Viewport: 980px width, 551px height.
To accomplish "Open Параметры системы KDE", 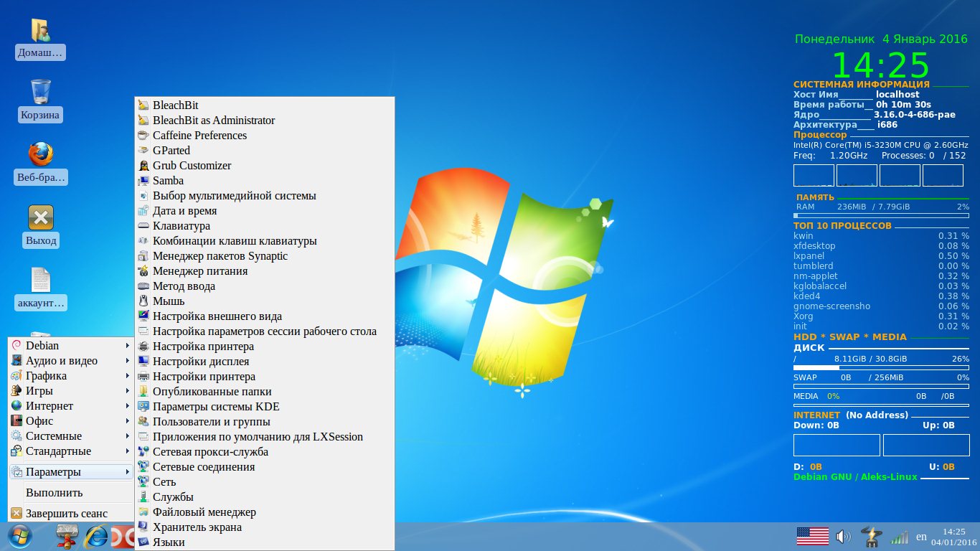I will point(265,406).
